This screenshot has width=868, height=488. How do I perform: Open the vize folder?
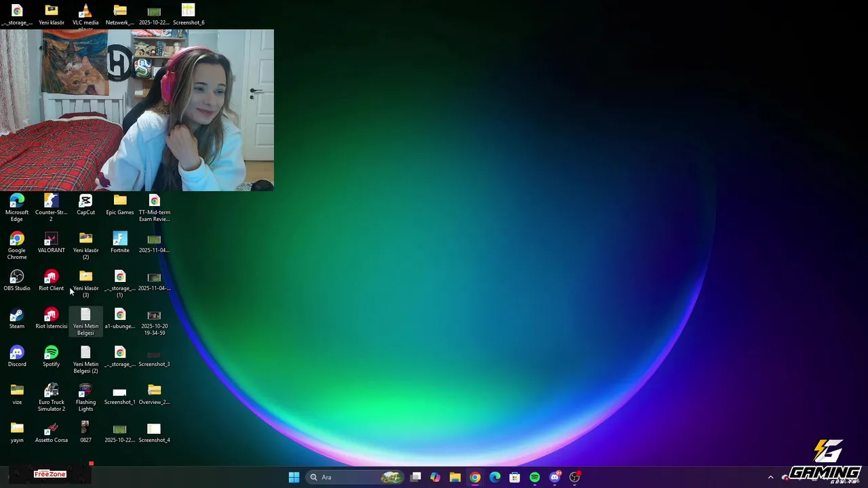17,394
